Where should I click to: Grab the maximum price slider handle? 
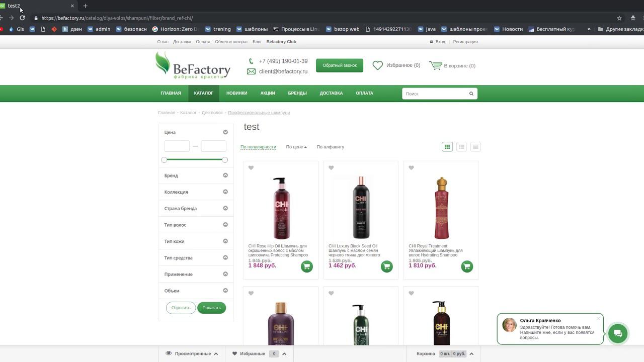[225, 160]
